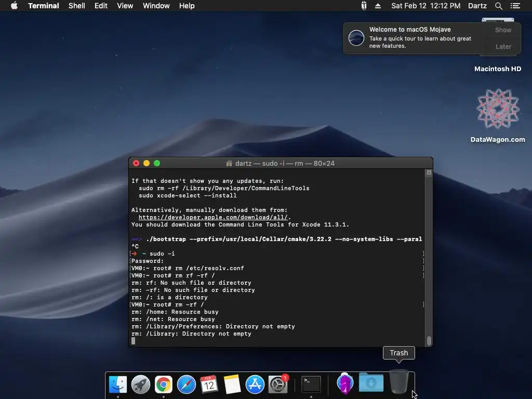Click the Terminal icon in Dock
This screenshot has height=399, width=532.
[x=311, y=384]
